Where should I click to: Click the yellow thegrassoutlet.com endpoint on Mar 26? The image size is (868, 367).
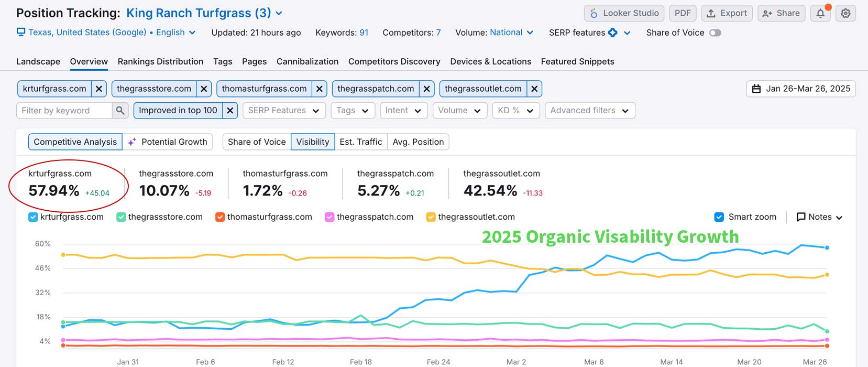click(827, 275)
